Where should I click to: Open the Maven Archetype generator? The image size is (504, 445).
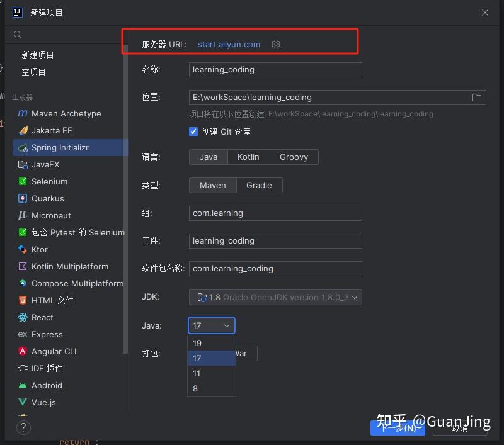pos(66,113)
